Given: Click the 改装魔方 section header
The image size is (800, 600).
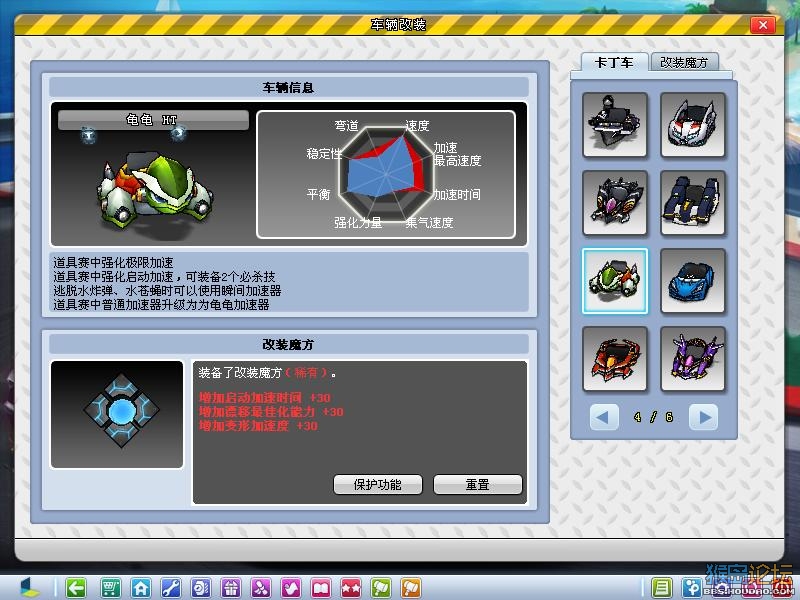Looking at the screenshot, I should (288, 344).
